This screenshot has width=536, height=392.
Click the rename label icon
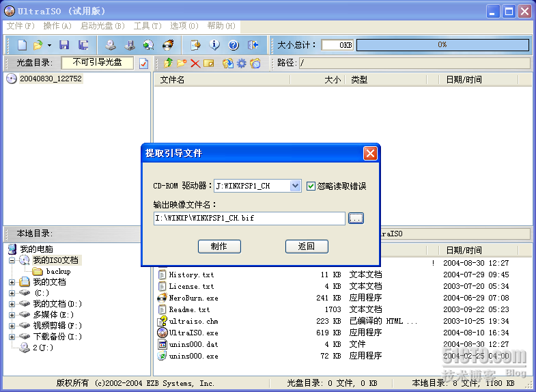(x=208, y=64)
